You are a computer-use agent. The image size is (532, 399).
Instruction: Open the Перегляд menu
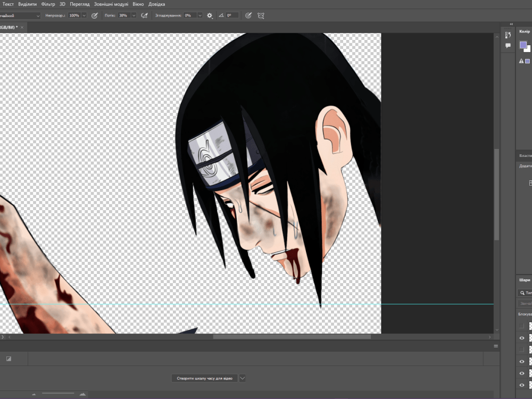coord(80,4)
